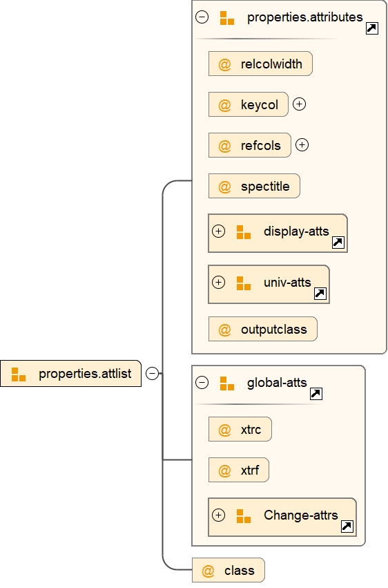This screenshot has height=588, width=388.
Task: Click the @ icon of spectitle
Action: point(224,187)
